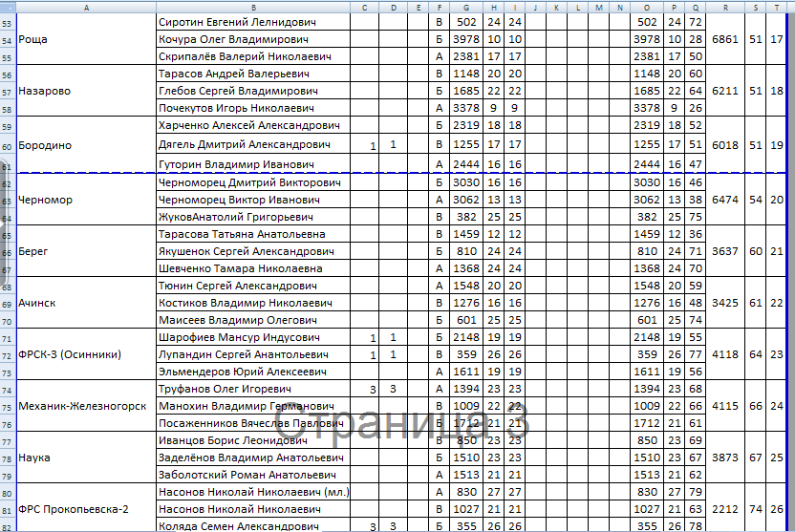Viewport: 795px width, 532px height.
Task: Select column B header
Action: point(253,7)
